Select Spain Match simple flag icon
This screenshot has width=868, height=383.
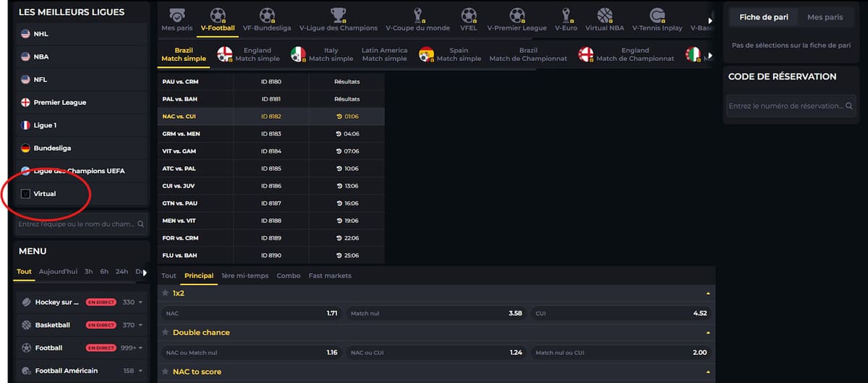(426, 54)
